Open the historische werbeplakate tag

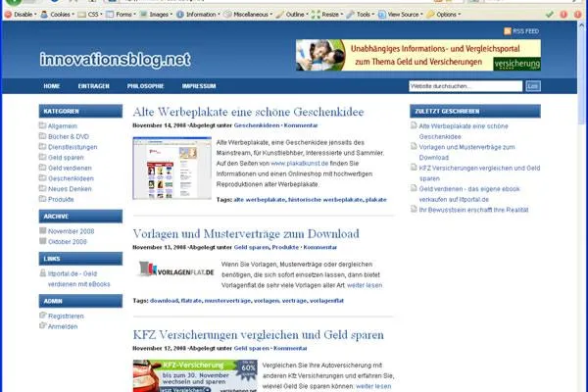tap(325, 200)
